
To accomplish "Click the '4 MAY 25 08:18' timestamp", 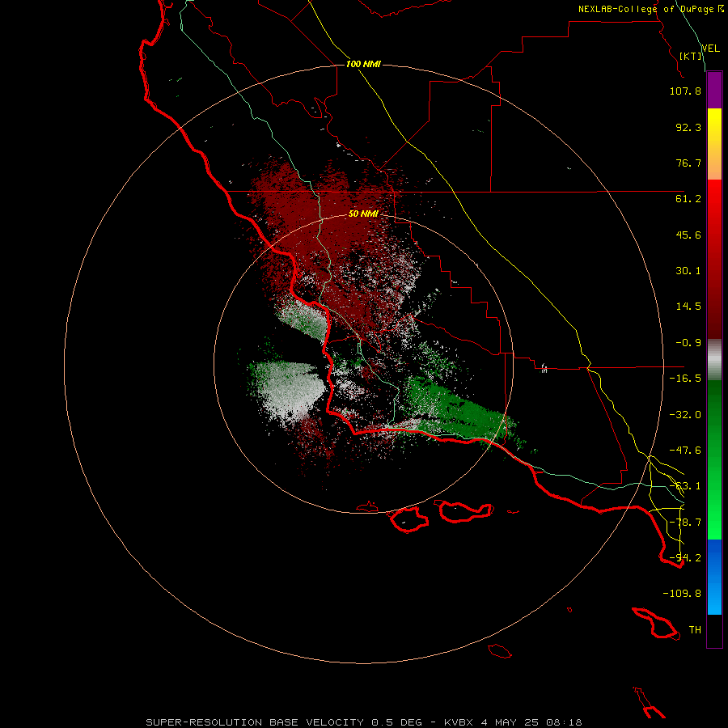I will [x=531, y=722].
